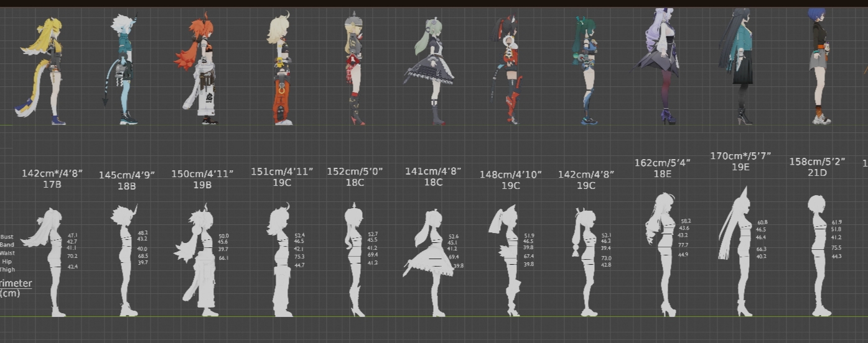Viewport: 868px width, 343px height.
Task: Click the silhouette under the 18E label
Action: click(x=662, y=255)
